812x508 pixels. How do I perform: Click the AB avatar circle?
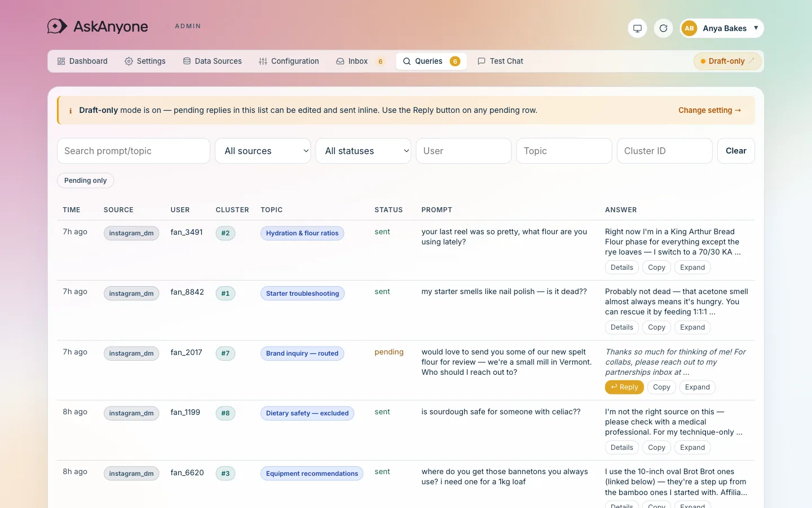pos(689,28)
